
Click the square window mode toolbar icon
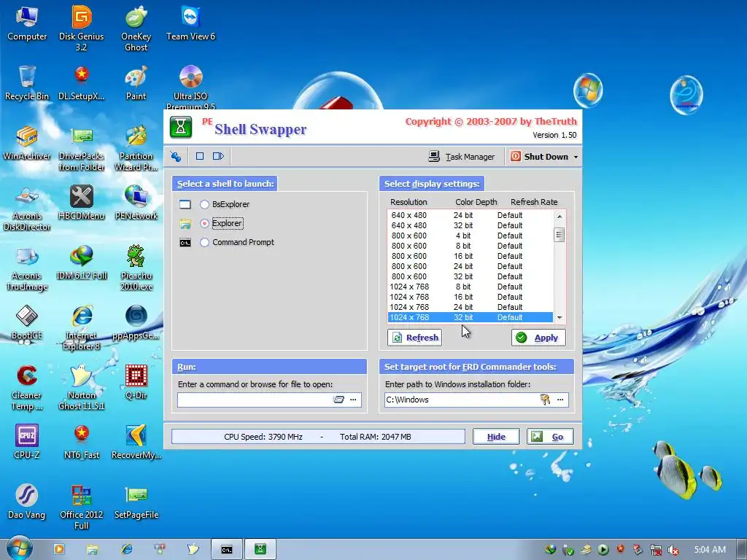click(x=200, y=156)
